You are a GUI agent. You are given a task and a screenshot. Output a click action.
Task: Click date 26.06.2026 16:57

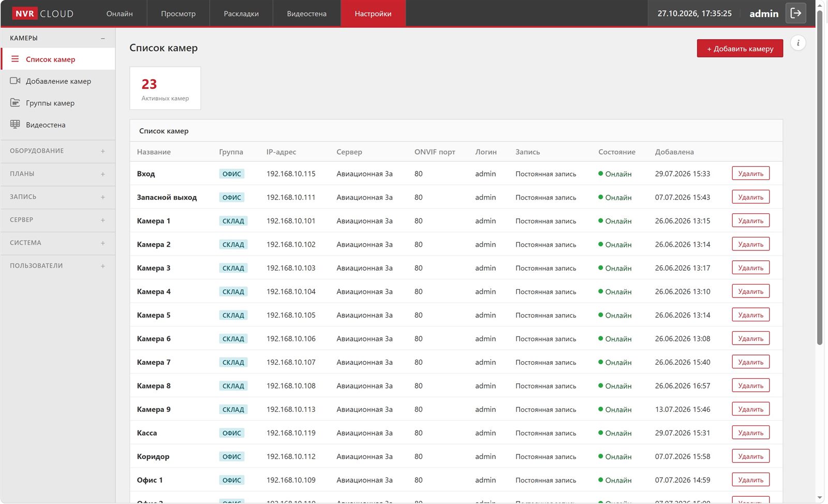tap(683, 386)
